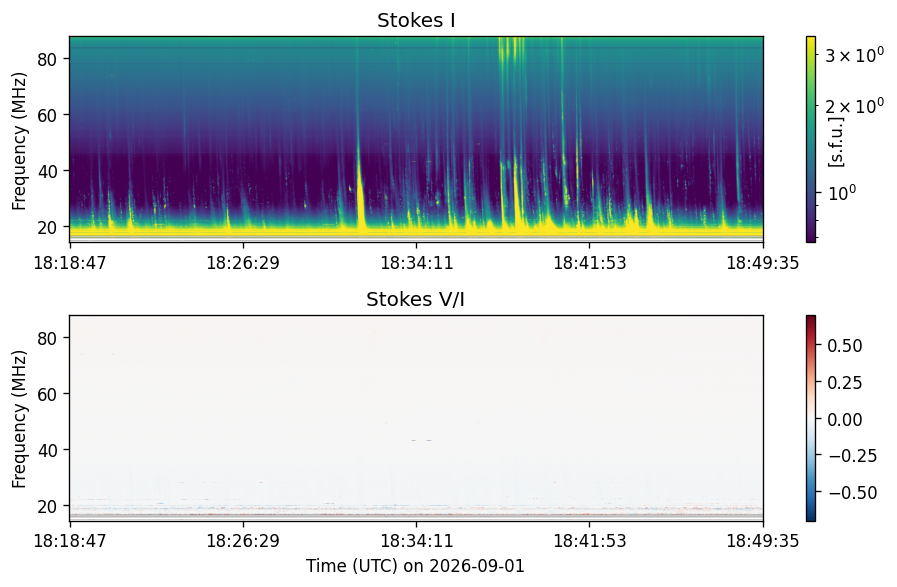Screen dimensions: 897x587
Task: Select the 18:34:11 tick label on upper plot
Action: [416, 263]
